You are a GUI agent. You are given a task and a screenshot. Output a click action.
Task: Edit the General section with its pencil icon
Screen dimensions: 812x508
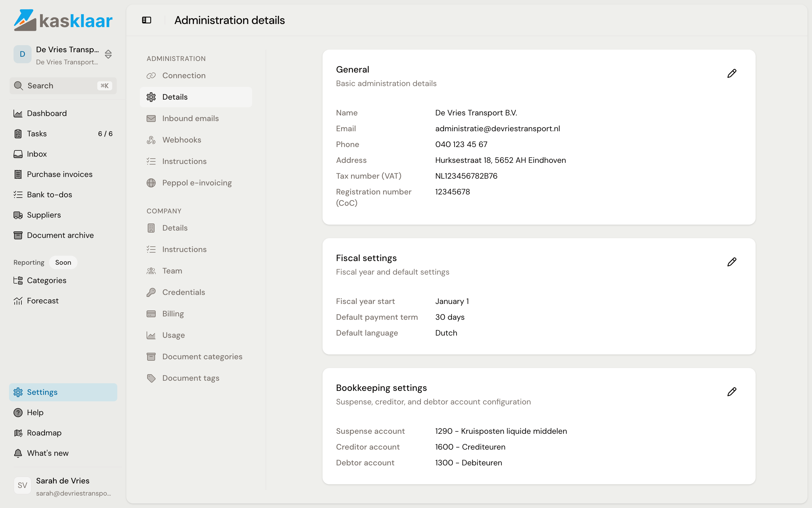tap(731, 74)
